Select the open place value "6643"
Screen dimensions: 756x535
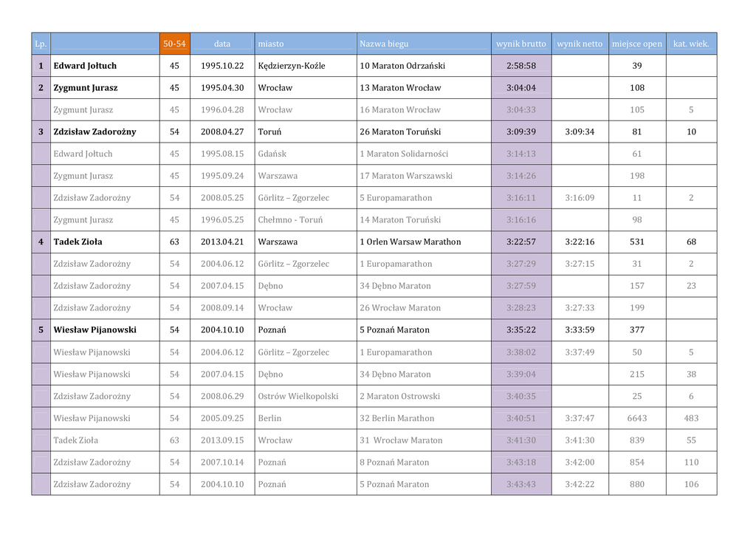point(637,418)
